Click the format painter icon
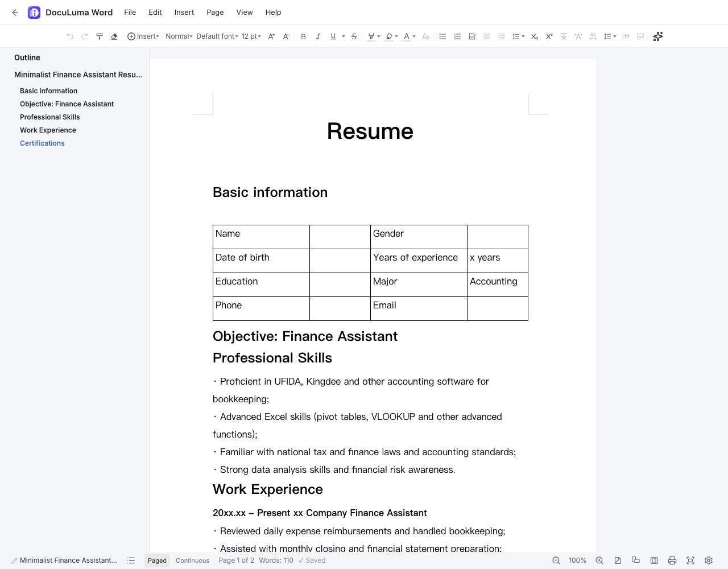 click(x=100, y=36)
